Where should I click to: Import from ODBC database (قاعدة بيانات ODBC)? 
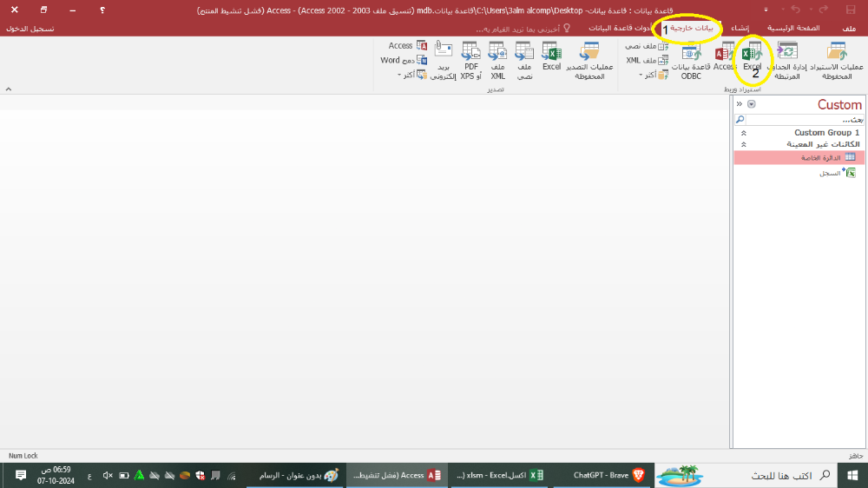tap(691, 61)
